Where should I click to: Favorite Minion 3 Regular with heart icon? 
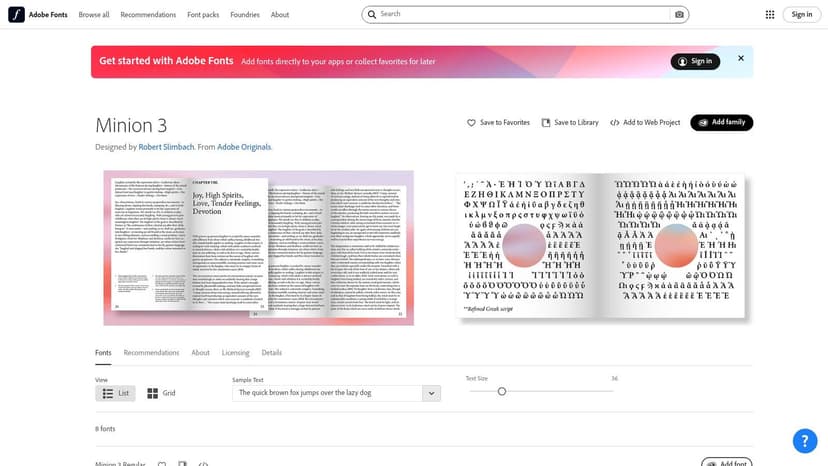[162, 464]
